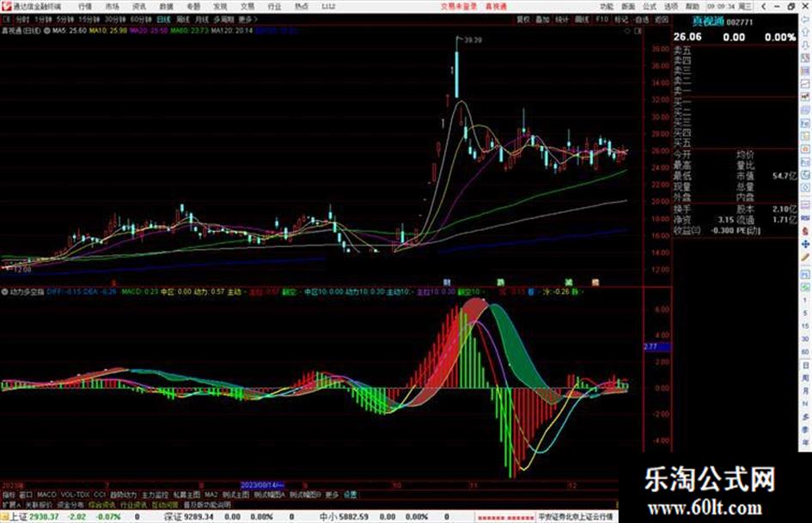Image resolution: width=812 pixels, height=523 pixels.
Task: Click the highlighted 2023/08/14 date marker
Action: coord(263,485)
